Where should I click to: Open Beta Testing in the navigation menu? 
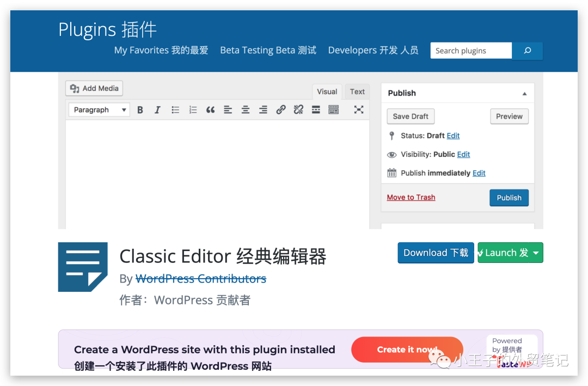(x=267, y=50)
